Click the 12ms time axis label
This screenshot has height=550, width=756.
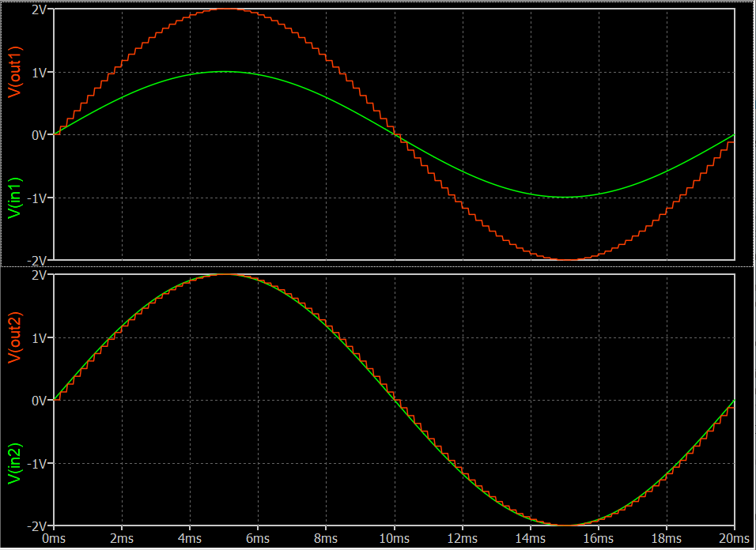click(463, 538)
